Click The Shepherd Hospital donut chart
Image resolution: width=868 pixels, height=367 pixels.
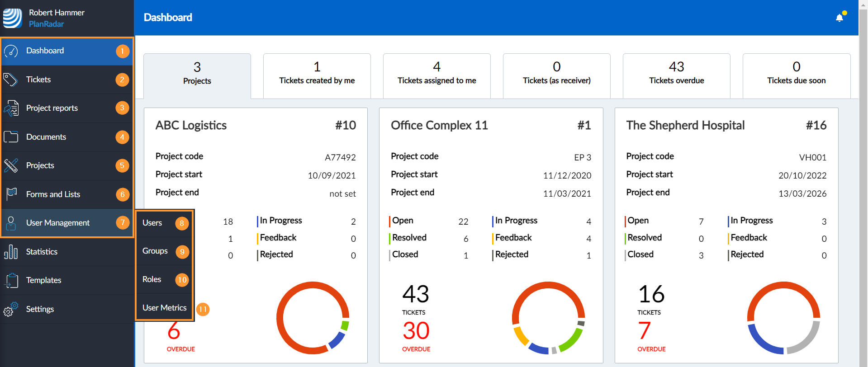tap(783, 318)
